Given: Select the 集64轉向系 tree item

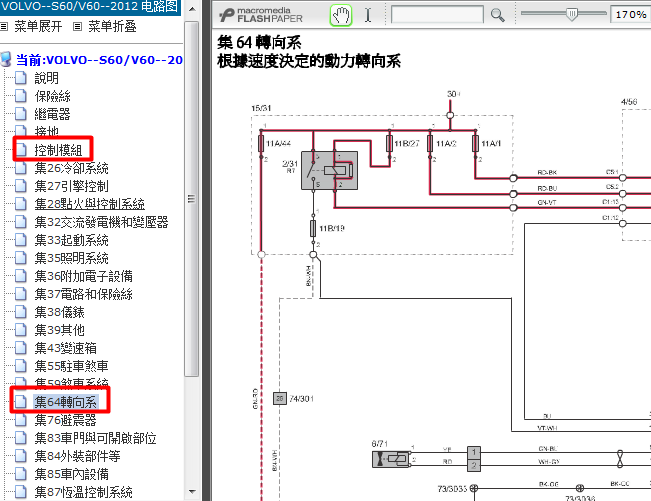Looking at the screenshot, I should coord(66,402).
